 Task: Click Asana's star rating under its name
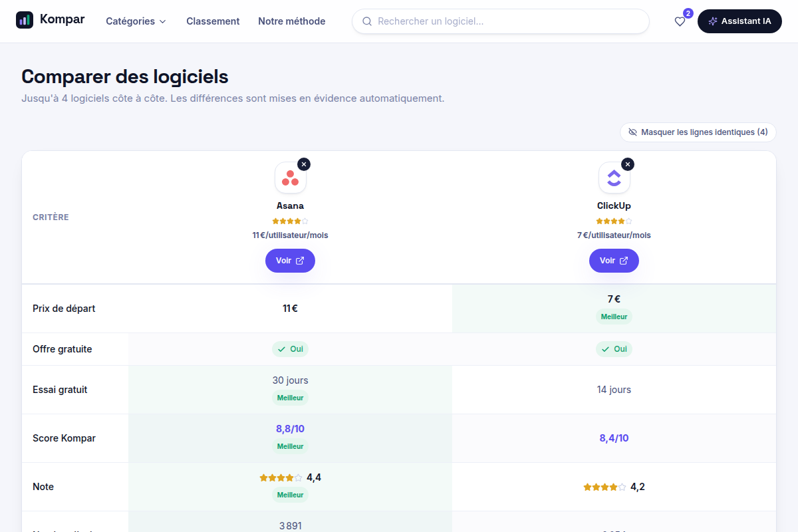[290, 221]
